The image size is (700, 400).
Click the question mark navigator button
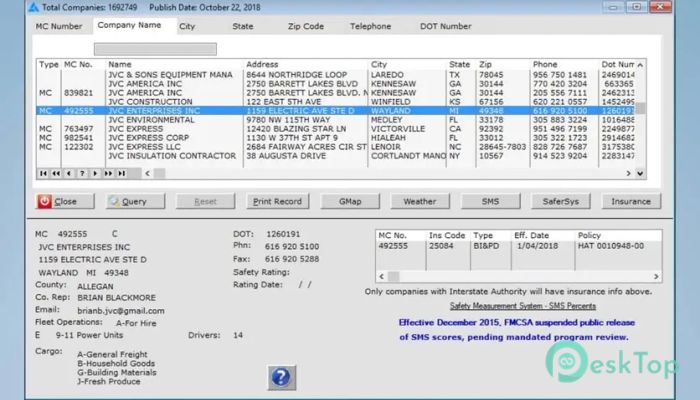coord(82,173)
